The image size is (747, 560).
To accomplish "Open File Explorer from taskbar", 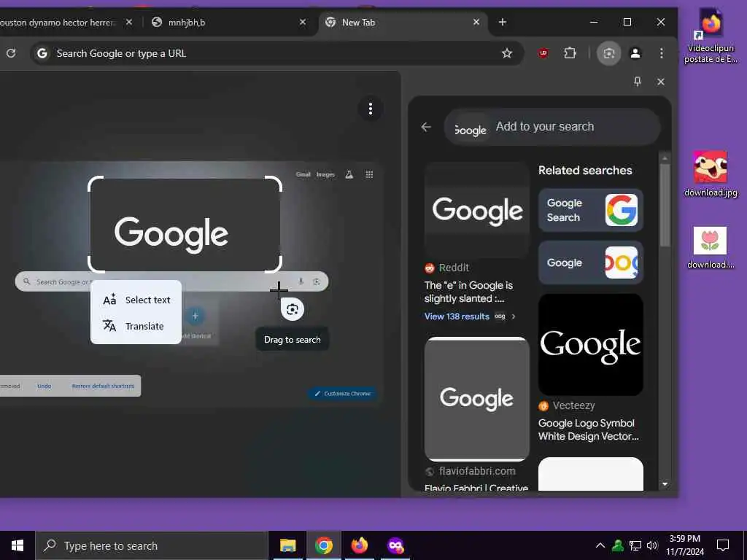I will pos(287,545).
